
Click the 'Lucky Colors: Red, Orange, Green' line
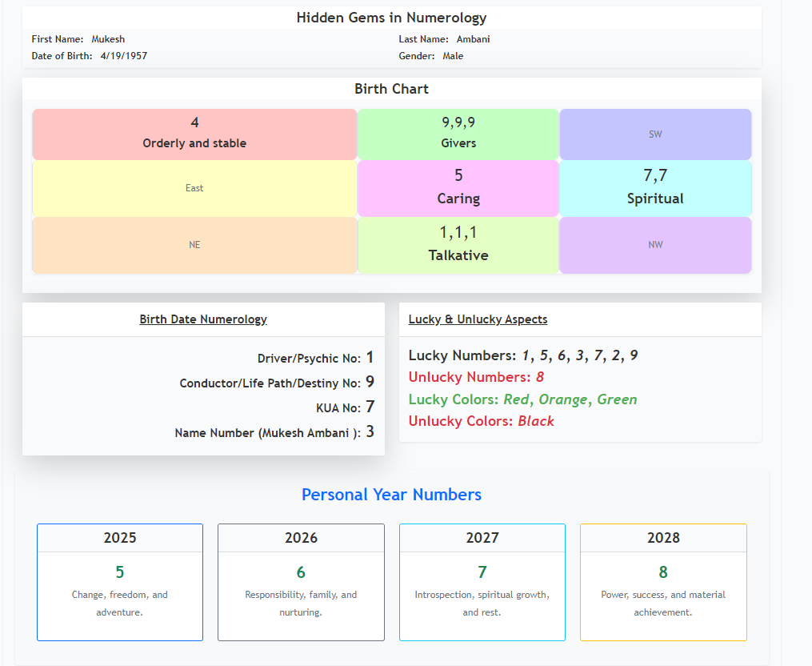[x=522, y=399]
